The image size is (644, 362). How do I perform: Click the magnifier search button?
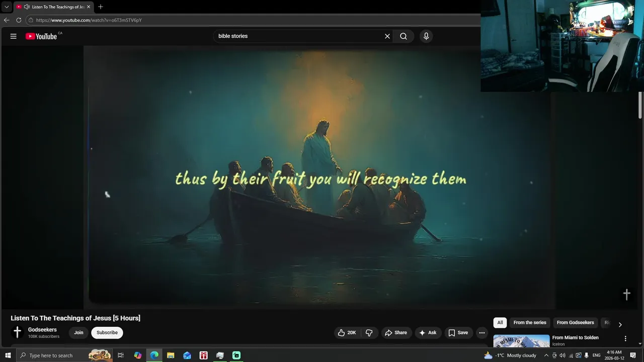(x=404, y=36)
